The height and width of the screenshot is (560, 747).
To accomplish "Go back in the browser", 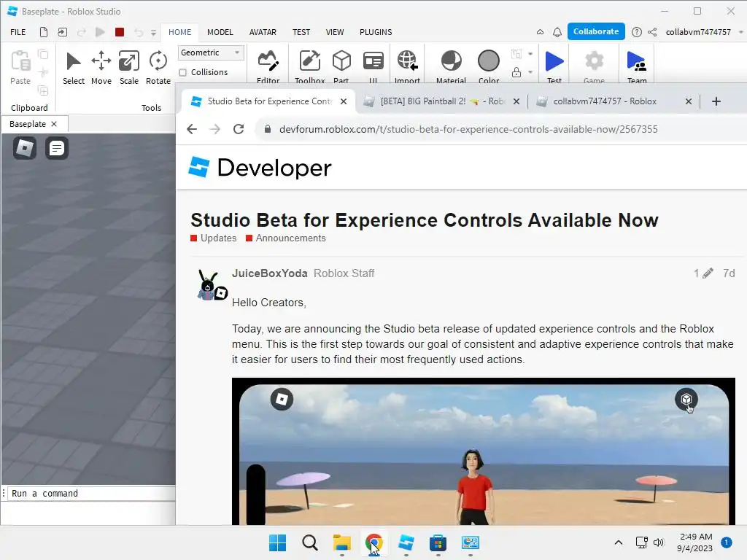I will click(x=192, y=129).
